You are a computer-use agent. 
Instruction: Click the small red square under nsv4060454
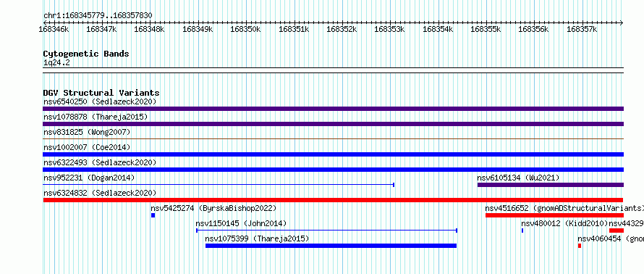click(x=580, y=246)
